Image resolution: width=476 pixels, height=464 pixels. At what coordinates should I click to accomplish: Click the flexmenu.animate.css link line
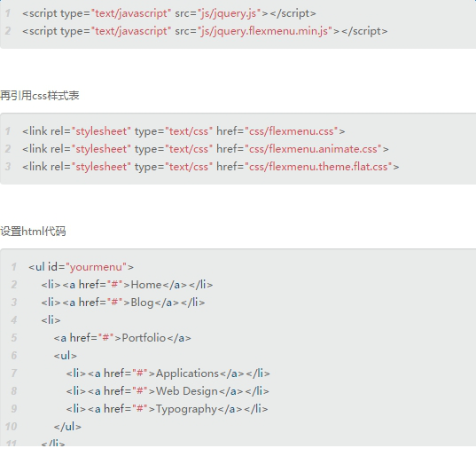206,149
